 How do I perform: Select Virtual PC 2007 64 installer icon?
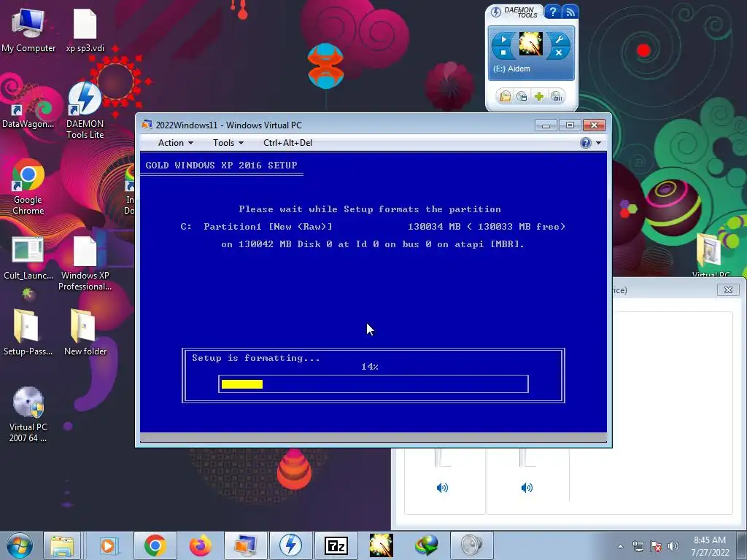[x=28, y=414]
